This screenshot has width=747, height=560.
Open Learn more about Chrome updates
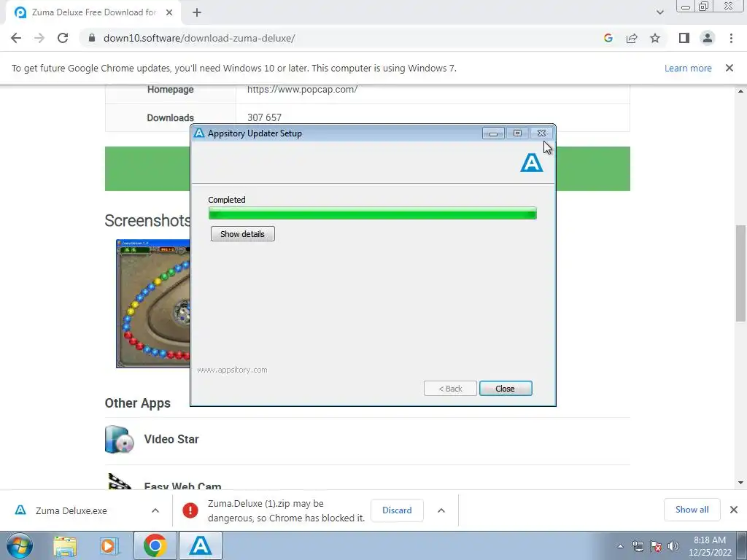click(688, 68)
